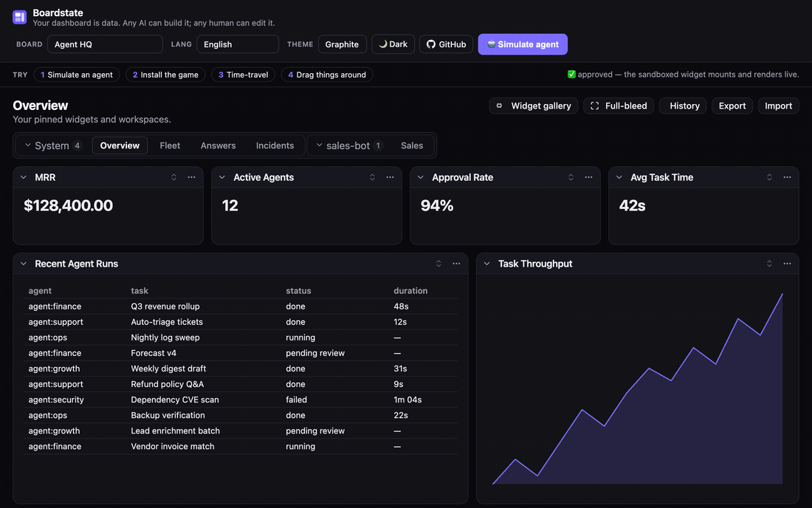
Task: Open the Approval Rate widget more-options menu
Action: tap(588, 177)
